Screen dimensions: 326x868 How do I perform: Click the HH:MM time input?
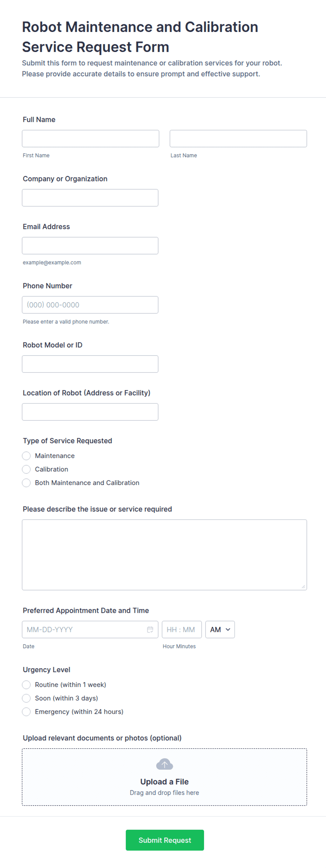pos(182,629)
